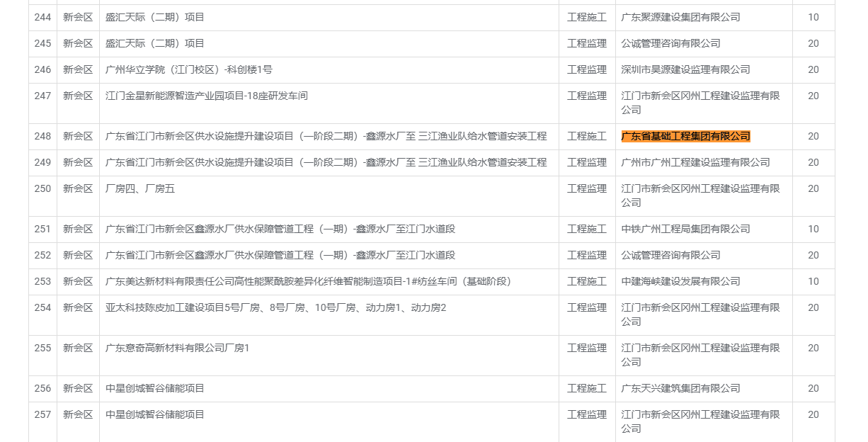Select 广东意奇高新材料有限公司厂房1 project
The width and height of the screenshot is (868, 442).
pyautogui.click(x=177, y=348)
